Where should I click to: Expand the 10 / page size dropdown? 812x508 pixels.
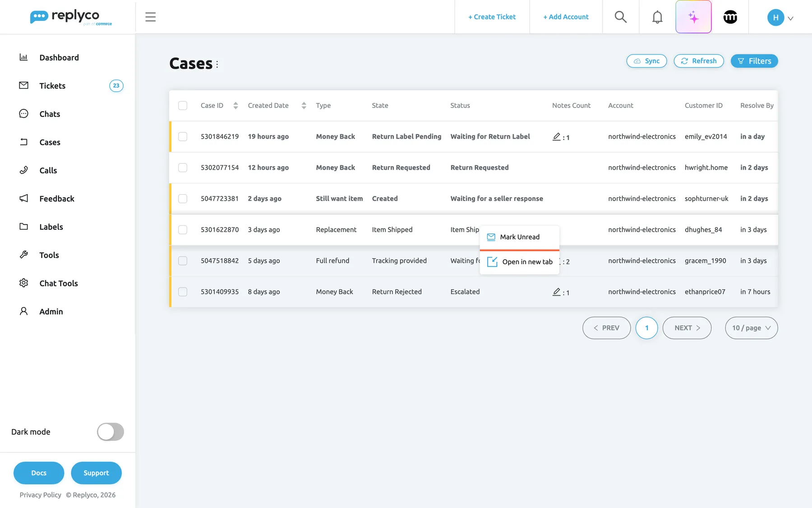pos(751,328)
